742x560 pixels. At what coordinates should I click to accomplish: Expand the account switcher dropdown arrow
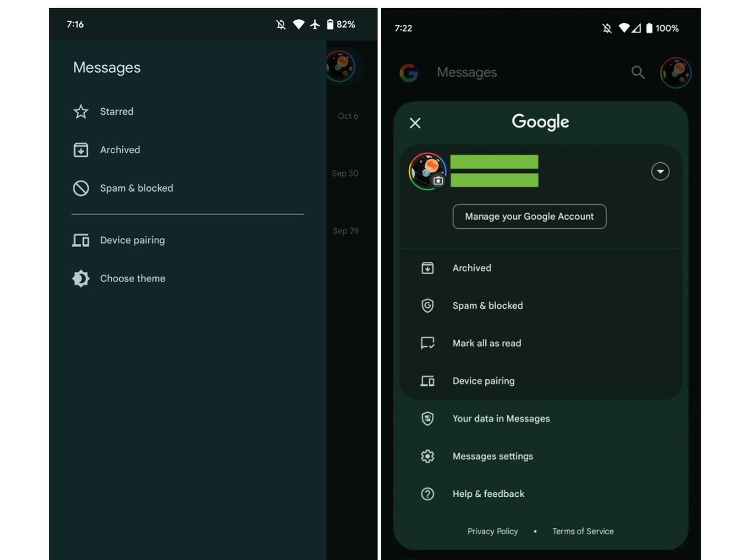(x=660, y=172)
